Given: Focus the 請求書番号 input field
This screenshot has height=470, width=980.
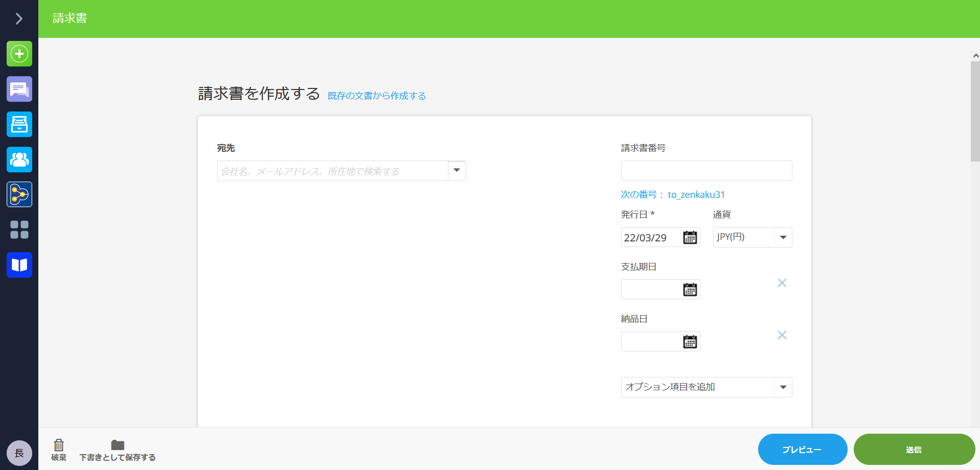Looking at the screenshot, I should [706, 171].
